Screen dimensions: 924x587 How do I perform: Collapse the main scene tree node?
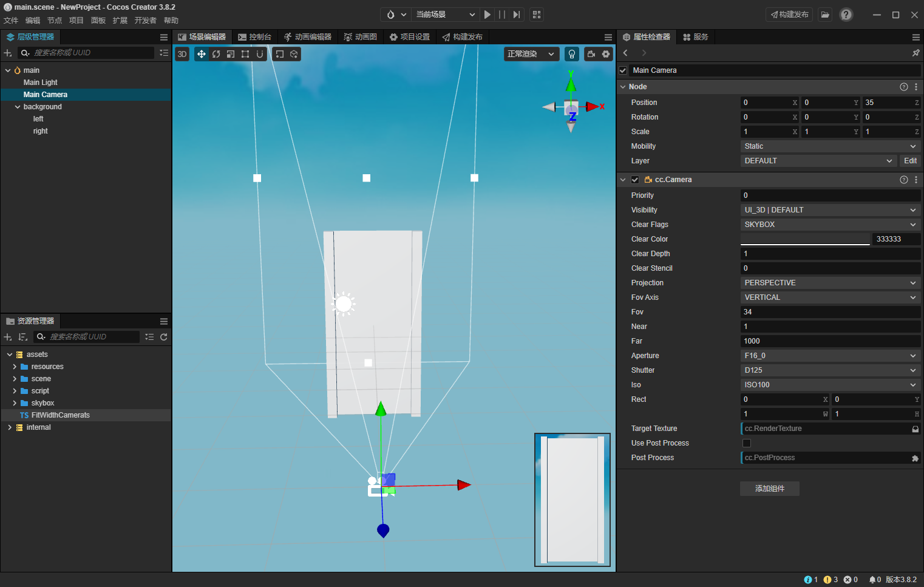tap(8, 70)
